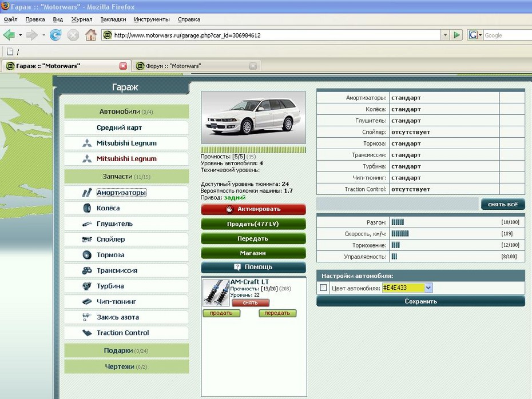Screen dimensions: 532x399
Task: Click the green Go arrow next to the address bar
Action: pyautogui.click(x=456, y=35)
